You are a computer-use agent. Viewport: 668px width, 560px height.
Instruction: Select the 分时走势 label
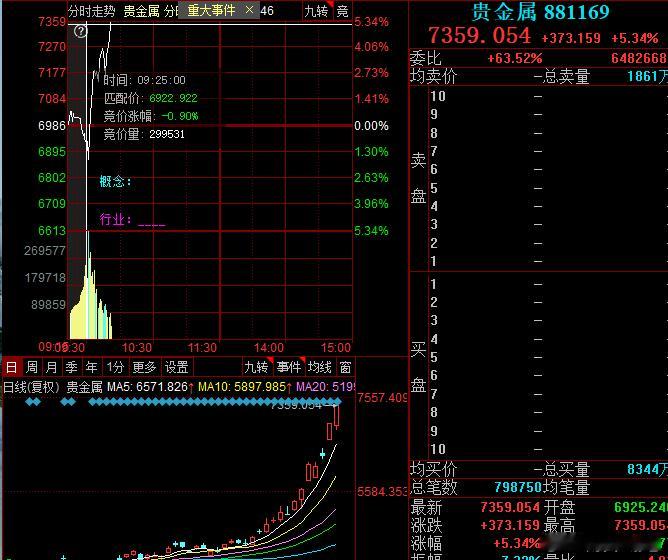pos(92,11)
